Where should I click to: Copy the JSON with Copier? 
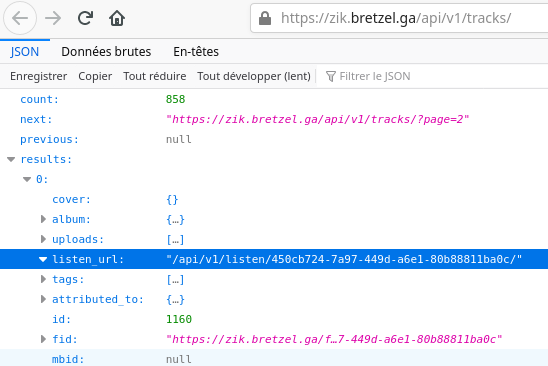click(x=95, y=76)
